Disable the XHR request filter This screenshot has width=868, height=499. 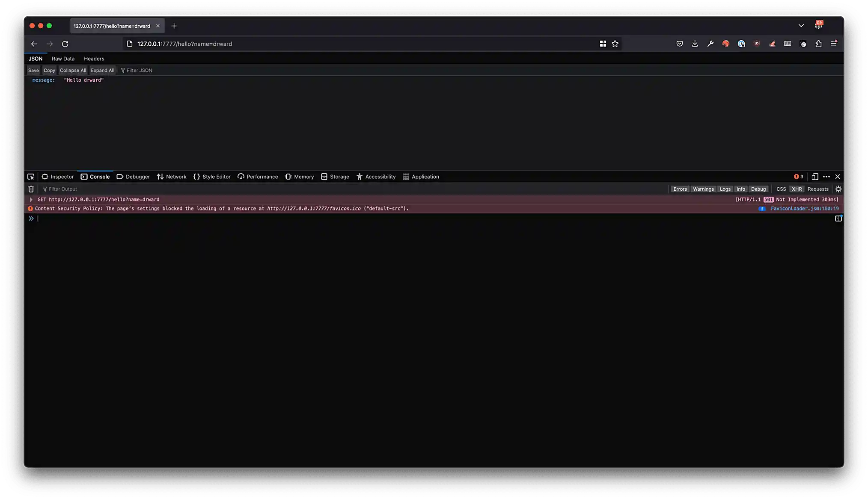[x=797, y=189]
